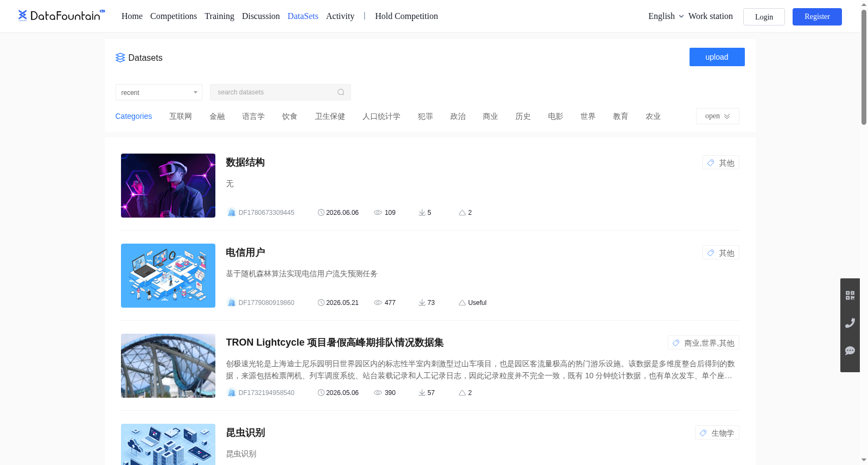Click Useful thumbs-up on 电信用户 dataset
868x465 pixels.
pos(462,303)
